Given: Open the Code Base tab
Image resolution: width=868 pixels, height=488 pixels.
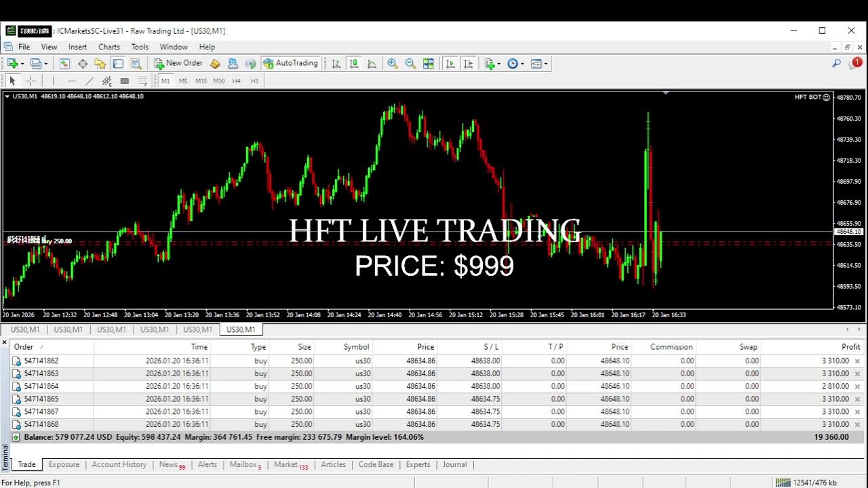Looking at the screenshot, I should click(376, 465).
